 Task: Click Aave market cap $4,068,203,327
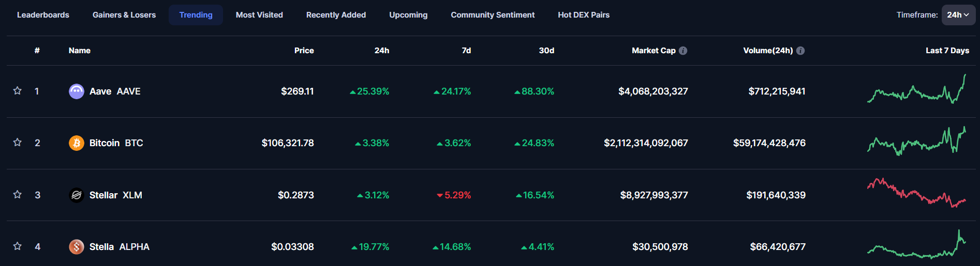click(653, 91)
